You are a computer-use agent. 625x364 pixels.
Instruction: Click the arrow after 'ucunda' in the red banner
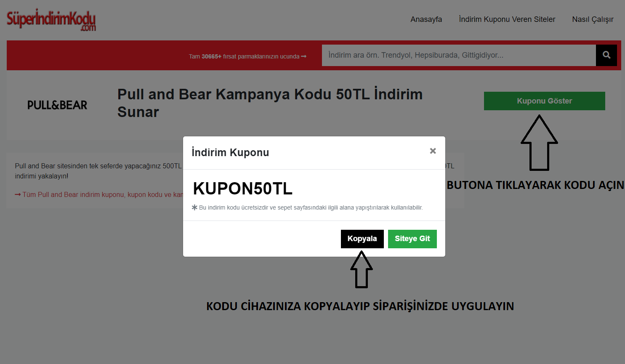[304, 56]
